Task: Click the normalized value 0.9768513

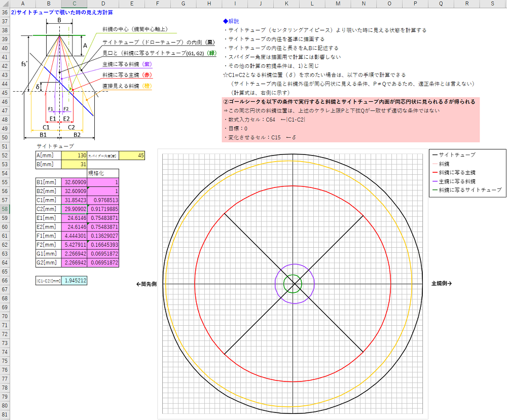Action: [x=103, y=200]
